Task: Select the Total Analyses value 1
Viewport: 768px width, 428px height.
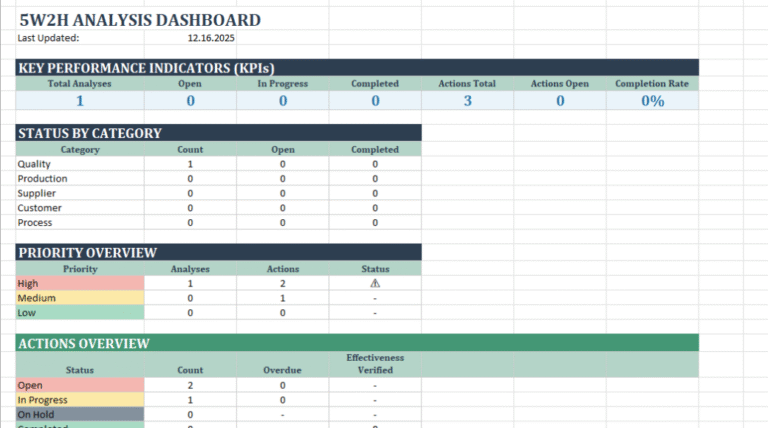Action: click(x=80, y=101)
